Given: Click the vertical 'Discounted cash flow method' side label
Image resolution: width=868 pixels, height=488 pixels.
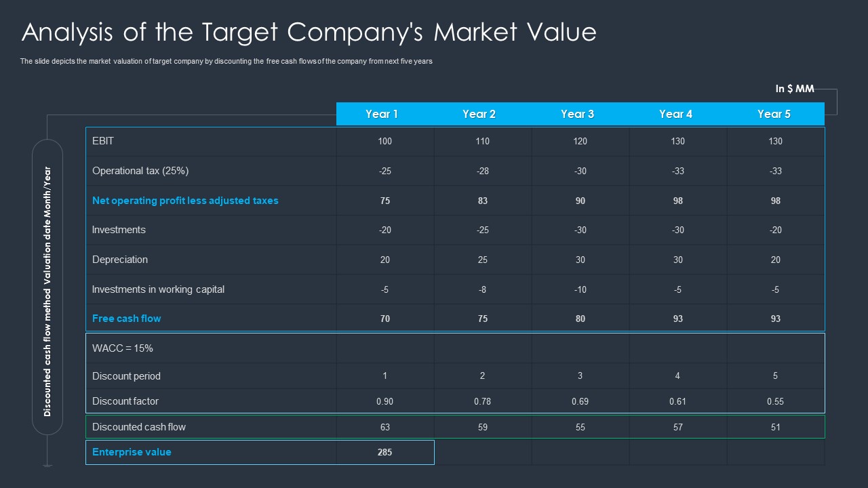Looking at the screenshot, I should 47,291.
